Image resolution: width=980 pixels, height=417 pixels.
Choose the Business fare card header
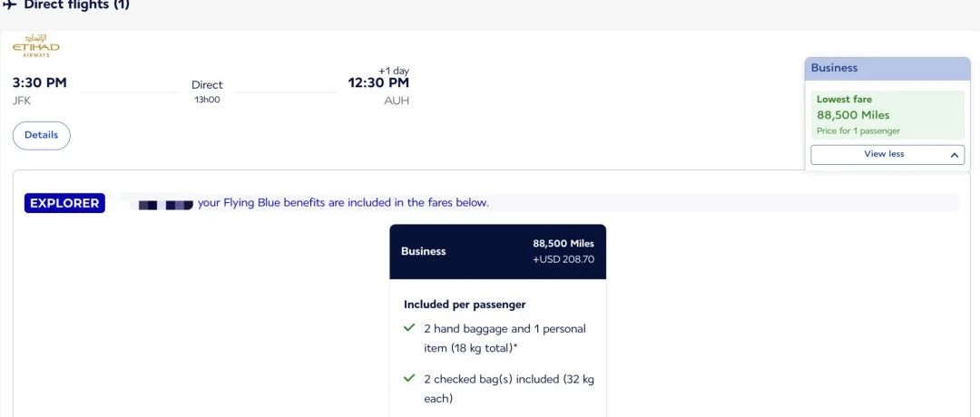click(497, 251)
